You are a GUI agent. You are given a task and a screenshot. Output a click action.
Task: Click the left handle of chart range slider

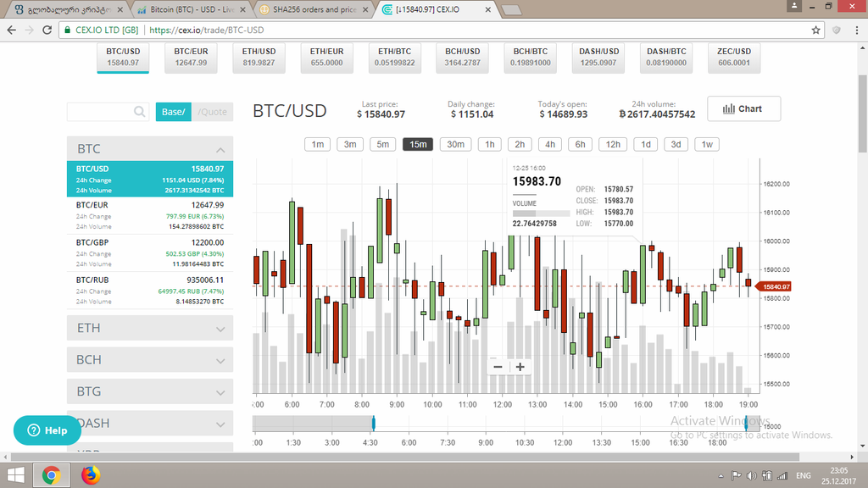click(x=374, y=424)
